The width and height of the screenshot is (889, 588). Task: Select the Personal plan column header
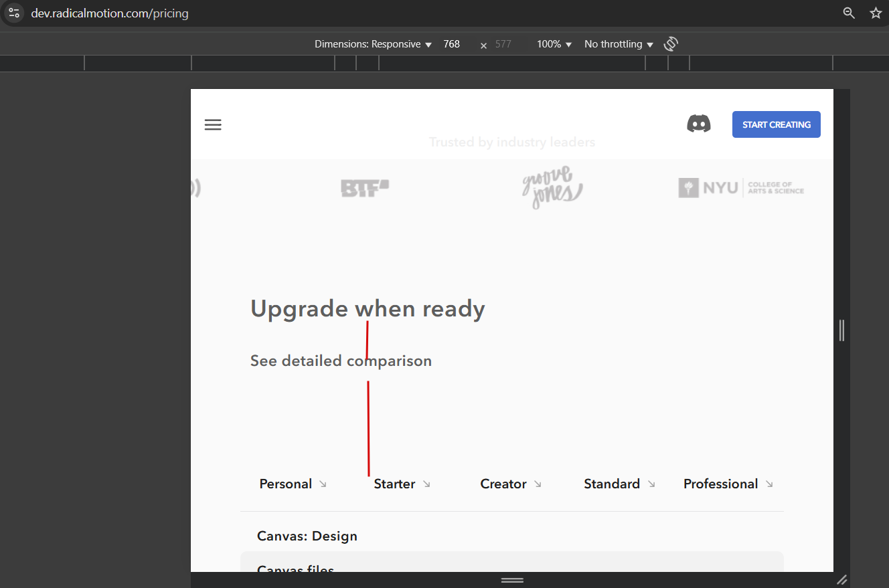[286, 484]
